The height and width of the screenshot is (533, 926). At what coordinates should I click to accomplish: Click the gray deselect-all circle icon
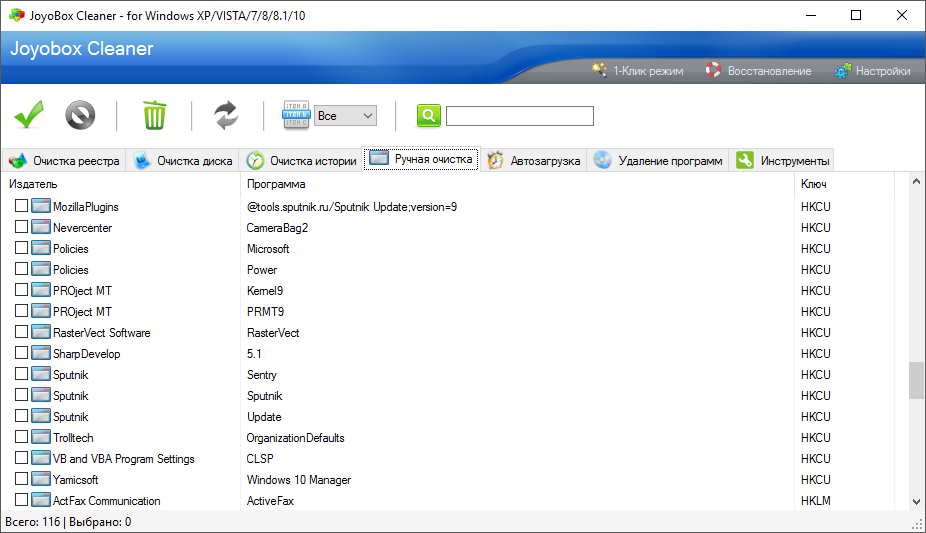click(80, 115)
